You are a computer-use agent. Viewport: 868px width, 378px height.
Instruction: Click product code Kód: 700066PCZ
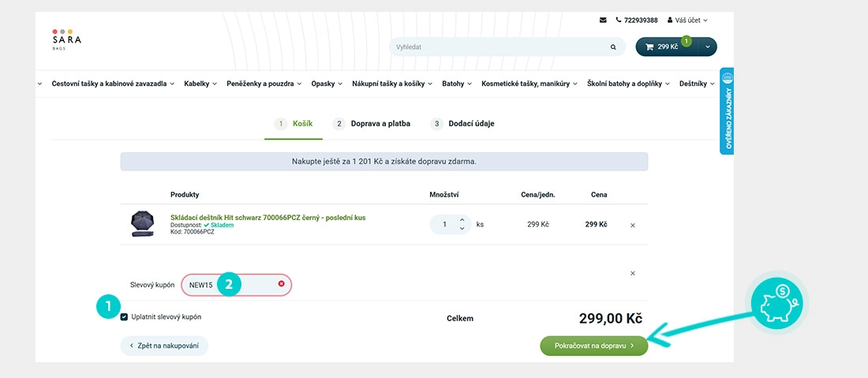click(192, 232)
